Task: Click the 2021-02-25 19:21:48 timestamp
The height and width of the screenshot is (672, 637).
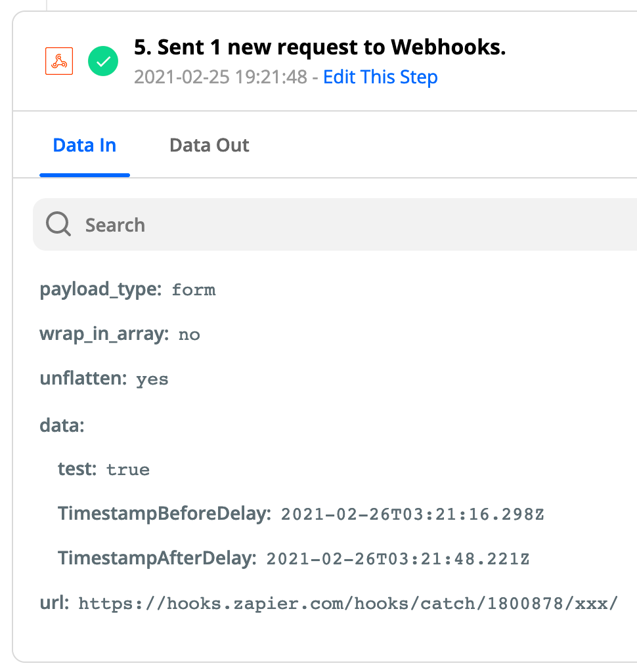Action: tap(221, 77)
